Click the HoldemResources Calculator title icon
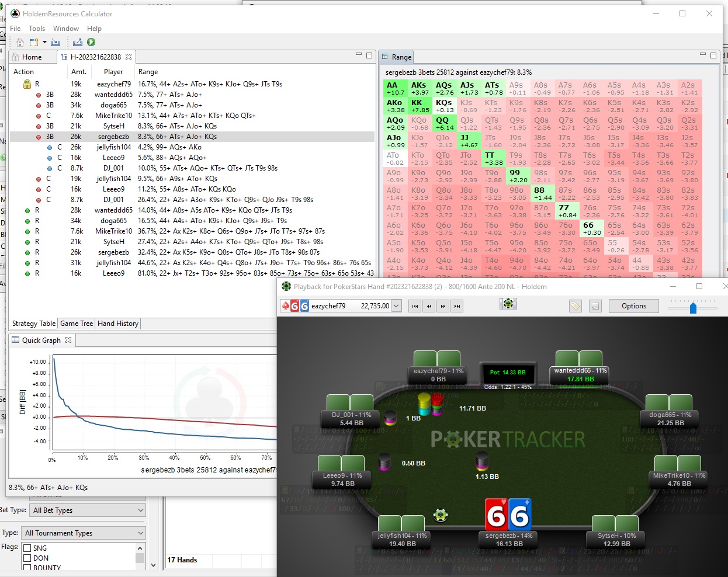 click(15, 13)
